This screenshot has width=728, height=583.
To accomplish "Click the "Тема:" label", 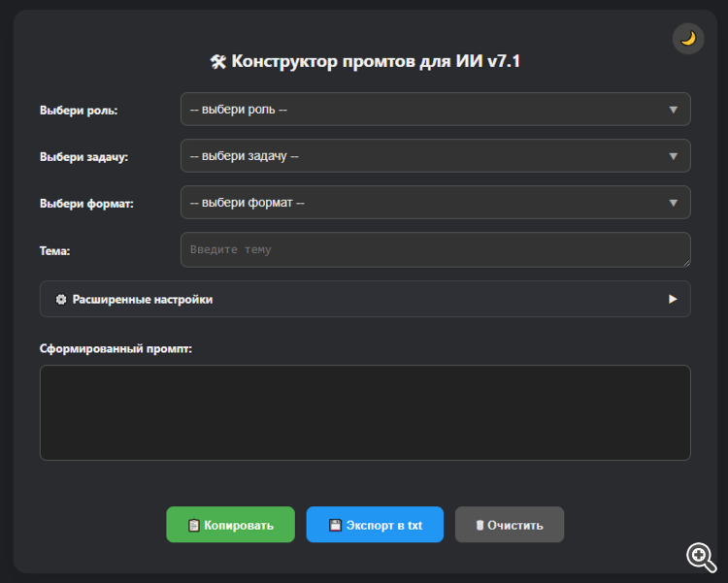I will coord(55,251).
